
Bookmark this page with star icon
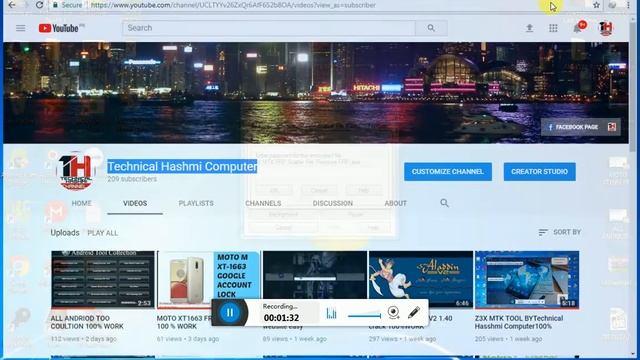click(596, 5)
